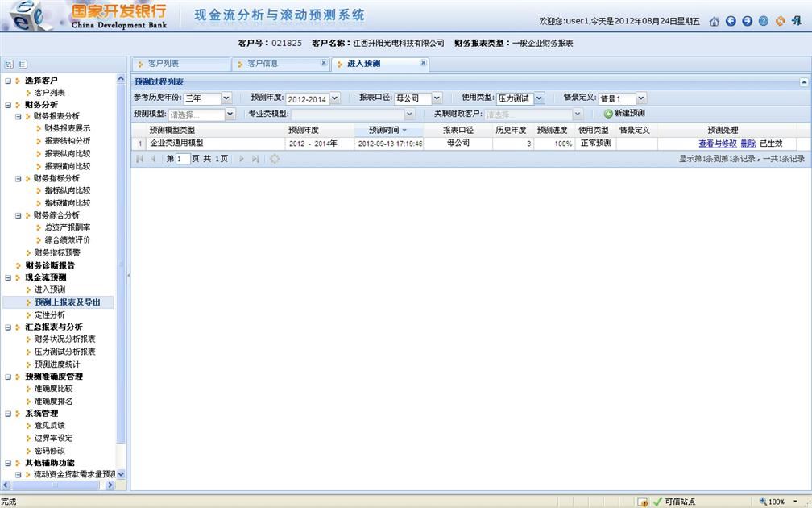
Task: Click the 删除 link
Action: pyautogui.click(x=748, y=144)
